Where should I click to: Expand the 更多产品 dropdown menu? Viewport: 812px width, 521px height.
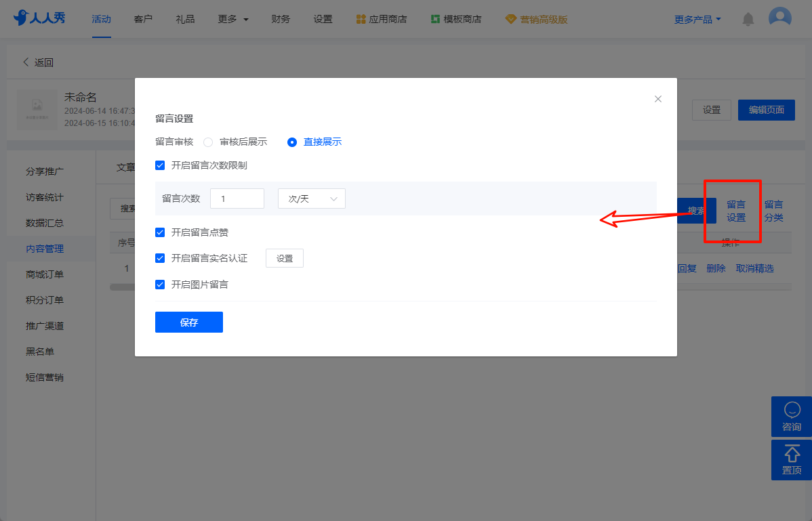click(x=697, y=19)
